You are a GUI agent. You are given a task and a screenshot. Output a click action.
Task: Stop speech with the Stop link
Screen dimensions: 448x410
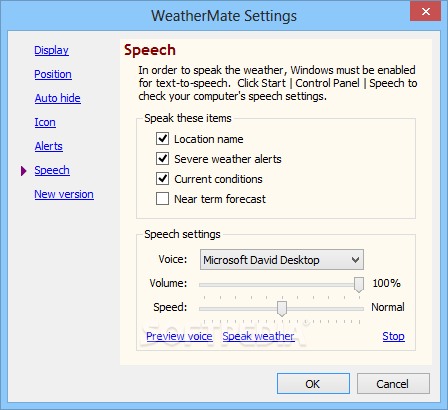click(x=393, y=336)
